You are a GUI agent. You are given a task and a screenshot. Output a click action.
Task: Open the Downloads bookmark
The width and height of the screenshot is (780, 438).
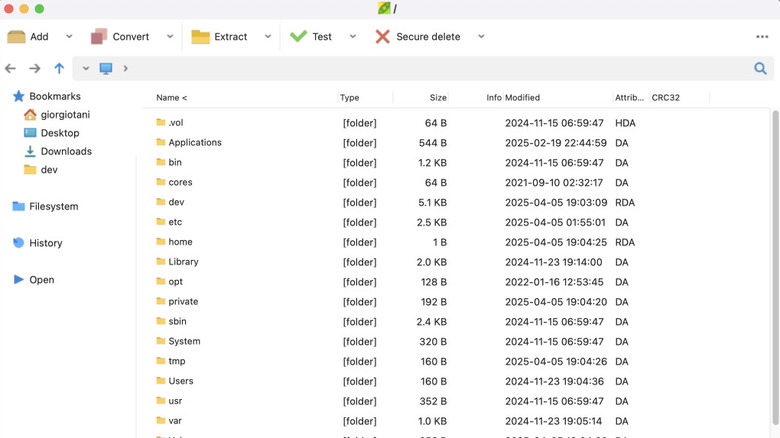point(66,151)
